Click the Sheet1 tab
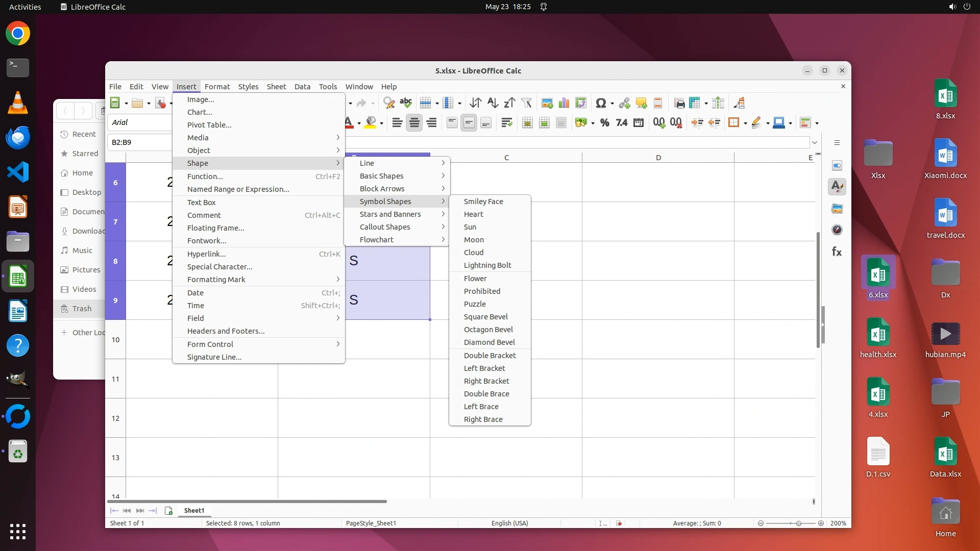Viewport: 980px width, 551px height. click(x=194, y=510)
